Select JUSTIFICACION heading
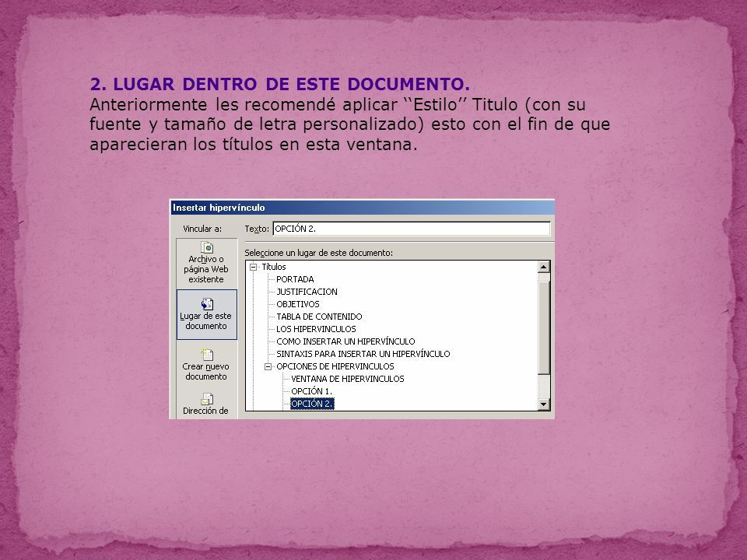Viewport: 747px width, 560px height. pyautogui.click(x=307, y=292)
